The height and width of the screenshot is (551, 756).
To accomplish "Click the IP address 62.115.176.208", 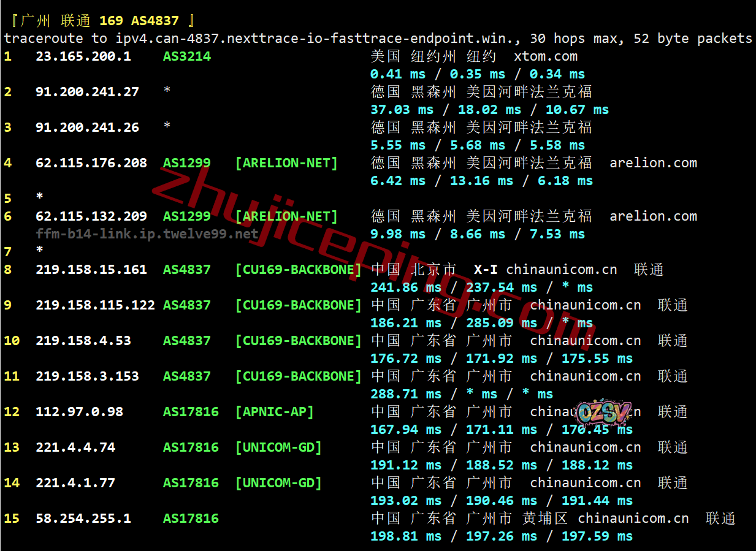I will tap(91, 163).
